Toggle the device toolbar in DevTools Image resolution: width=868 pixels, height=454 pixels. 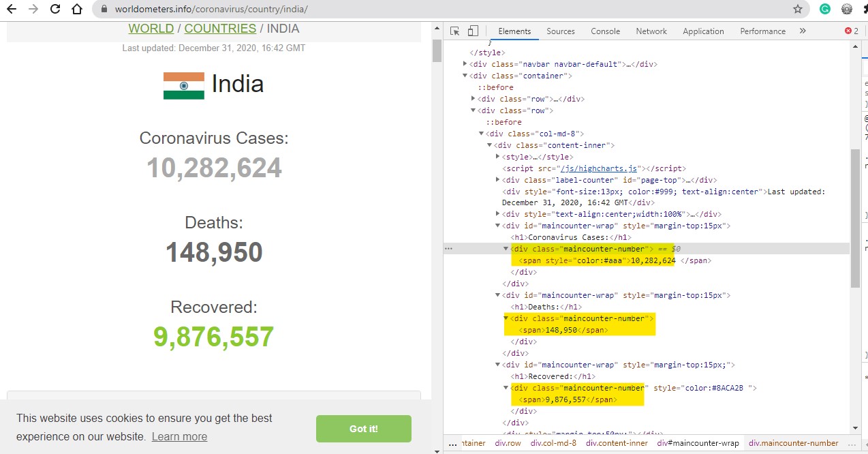(x=473, y=31)
